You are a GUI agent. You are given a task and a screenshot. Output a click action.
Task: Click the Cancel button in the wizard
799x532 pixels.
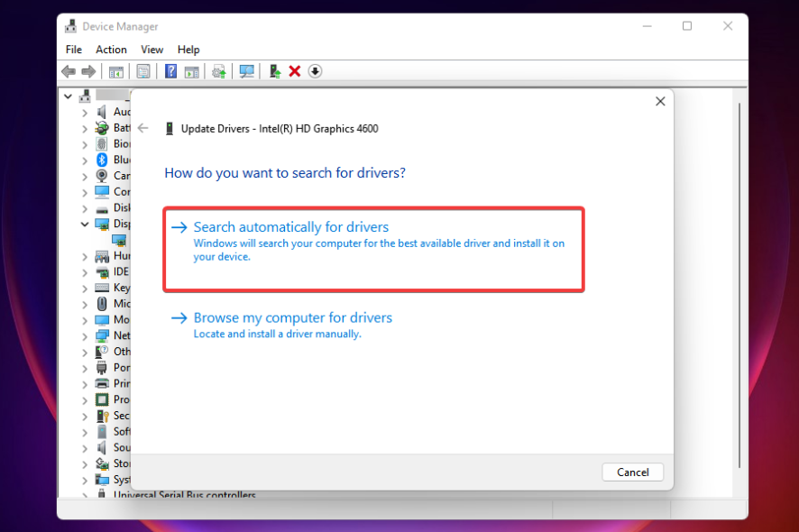click(632, 472)
